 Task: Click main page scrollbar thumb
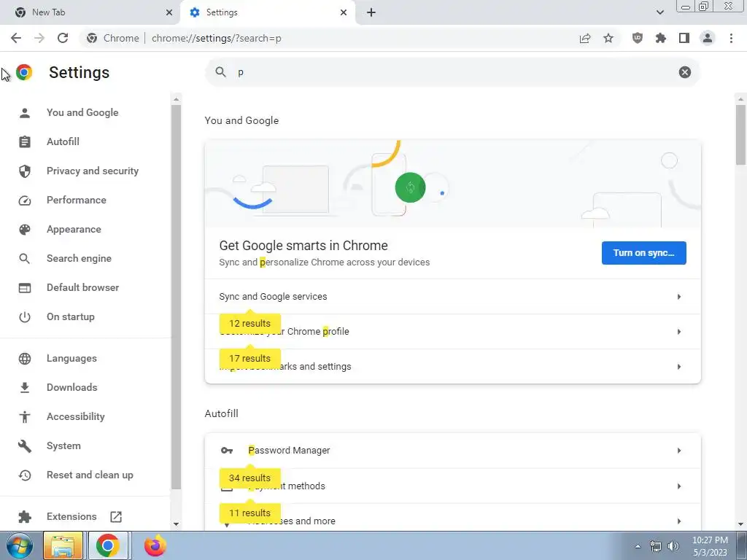[740, 135]
